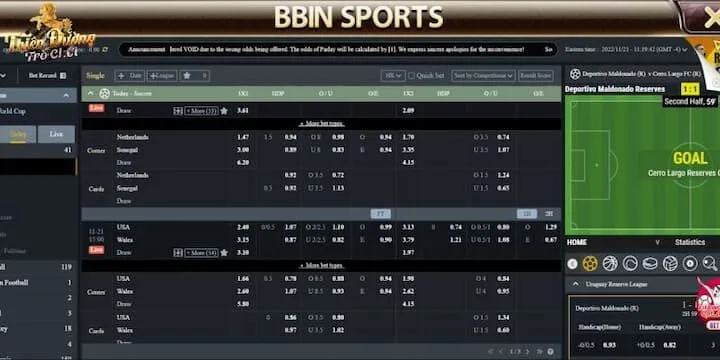
Task: Select Handicap(Away) odds 0.82
Action: pos(669,345)
